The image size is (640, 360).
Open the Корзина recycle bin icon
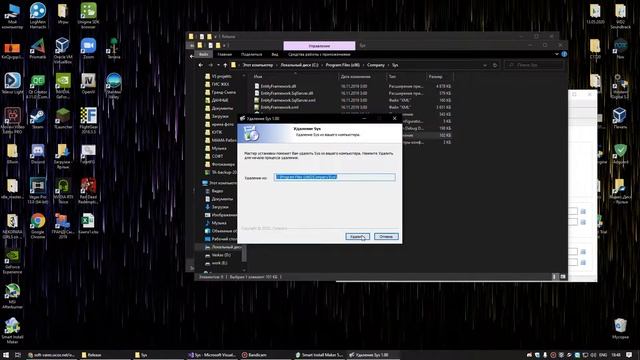click(x=620, y=329)
